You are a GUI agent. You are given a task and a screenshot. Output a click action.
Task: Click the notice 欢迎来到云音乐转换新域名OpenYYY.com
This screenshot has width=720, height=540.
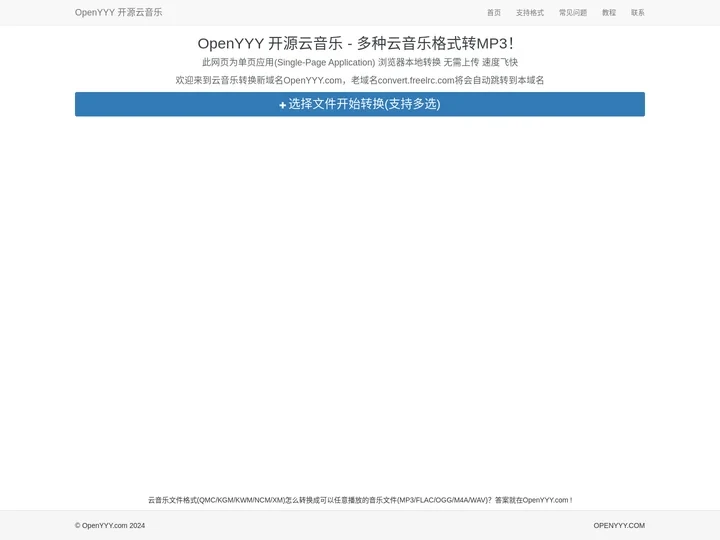tap(259, 80)
